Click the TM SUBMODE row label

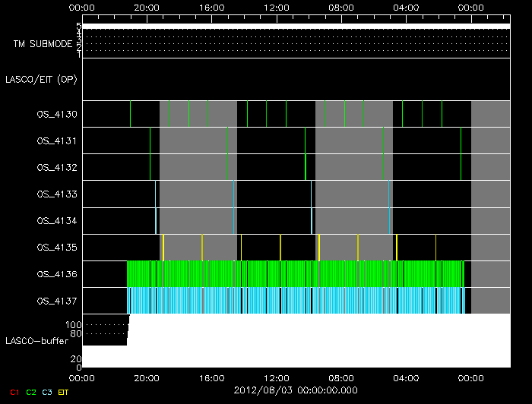pyautogui.click(x=43, y=44)
